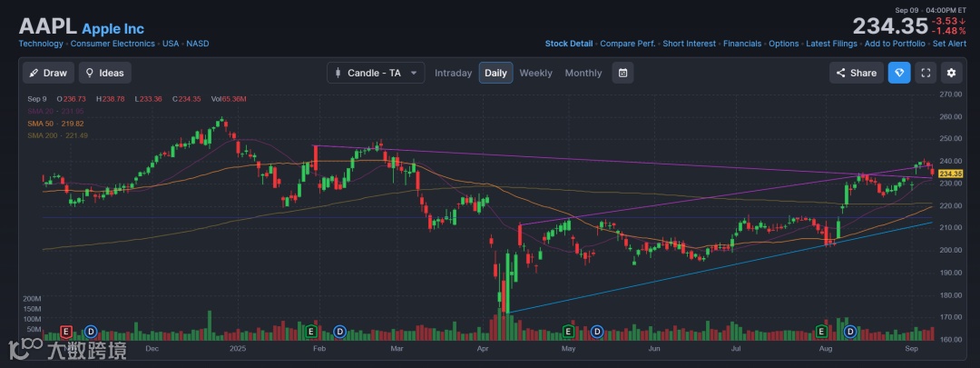Click the 270.00 price axis label
980x368 pixels.
point(950,94)
